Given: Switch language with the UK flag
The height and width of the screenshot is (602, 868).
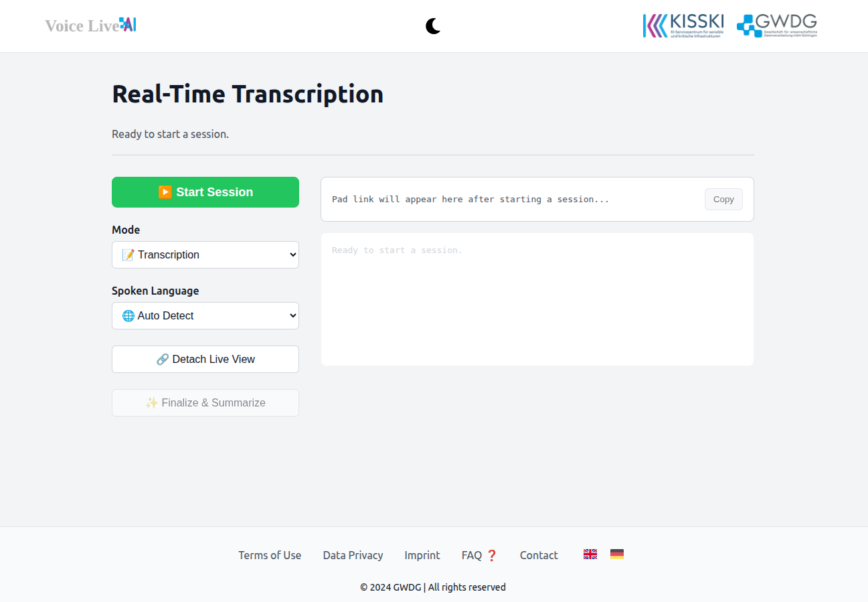Looking at the screenshot, I should click(x=590, y=554).
